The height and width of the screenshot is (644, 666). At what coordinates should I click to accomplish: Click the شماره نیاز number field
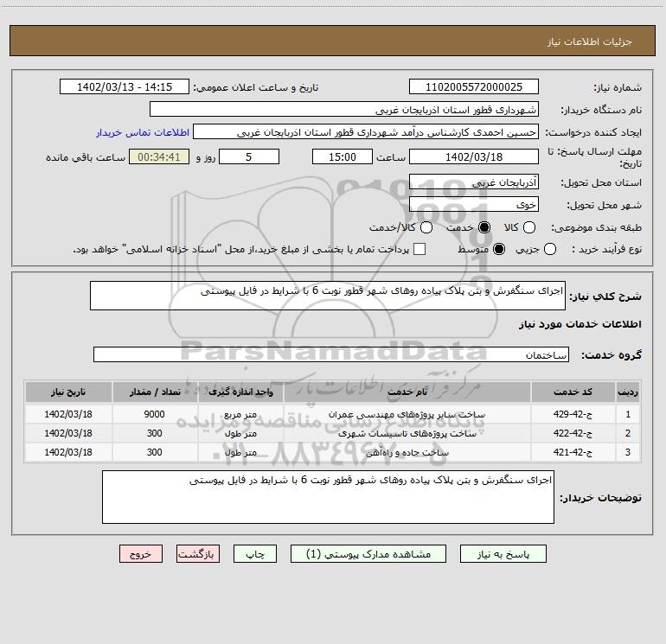474,87
